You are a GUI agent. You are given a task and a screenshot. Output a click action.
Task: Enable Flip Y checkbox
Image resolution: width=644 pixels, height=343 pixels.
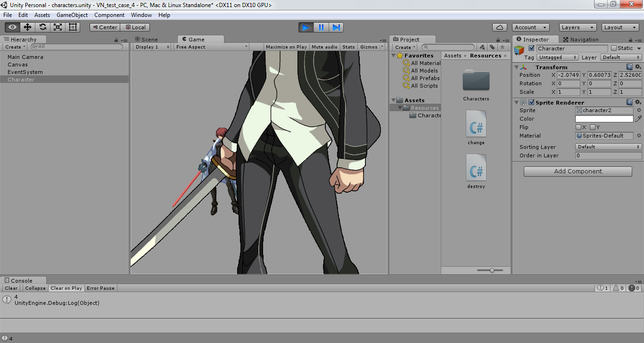click(593, 127)
